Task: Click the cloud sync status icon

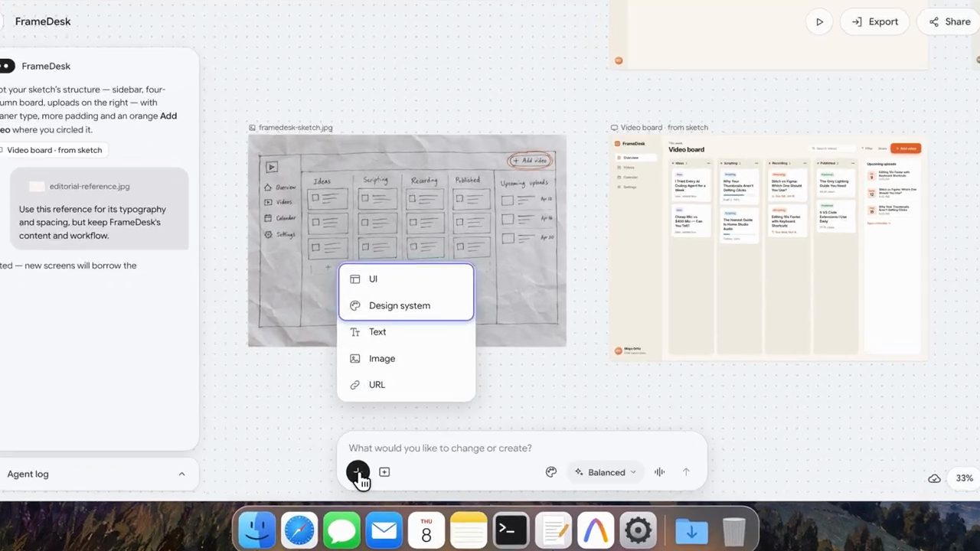Action: pos(934,478)
